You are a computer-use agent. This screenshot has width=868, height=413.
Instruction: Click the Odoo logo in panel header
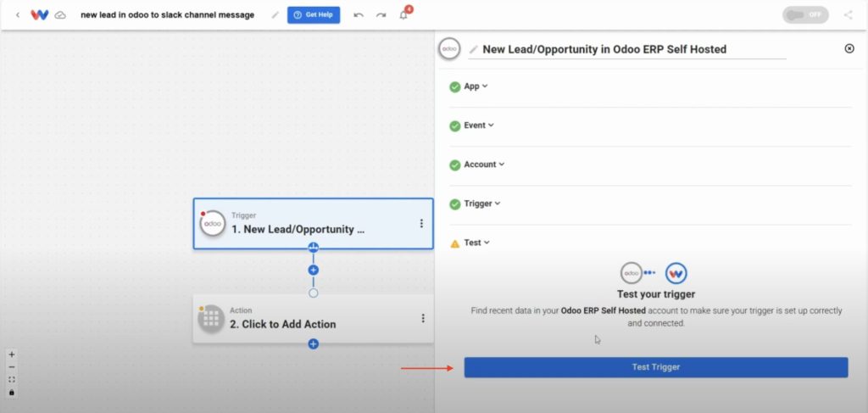(x=449, y=48)
